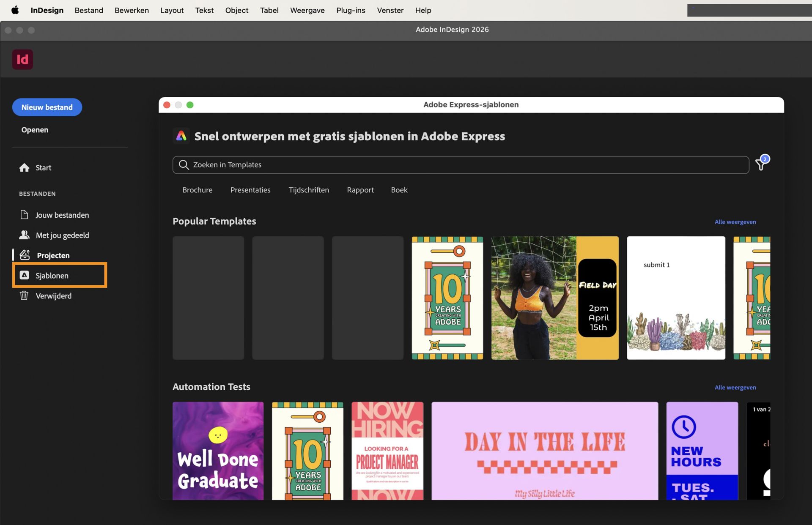Select Start in the sidebar
Image resolution: width=812 pixels, height=525 pixels.
42,167
